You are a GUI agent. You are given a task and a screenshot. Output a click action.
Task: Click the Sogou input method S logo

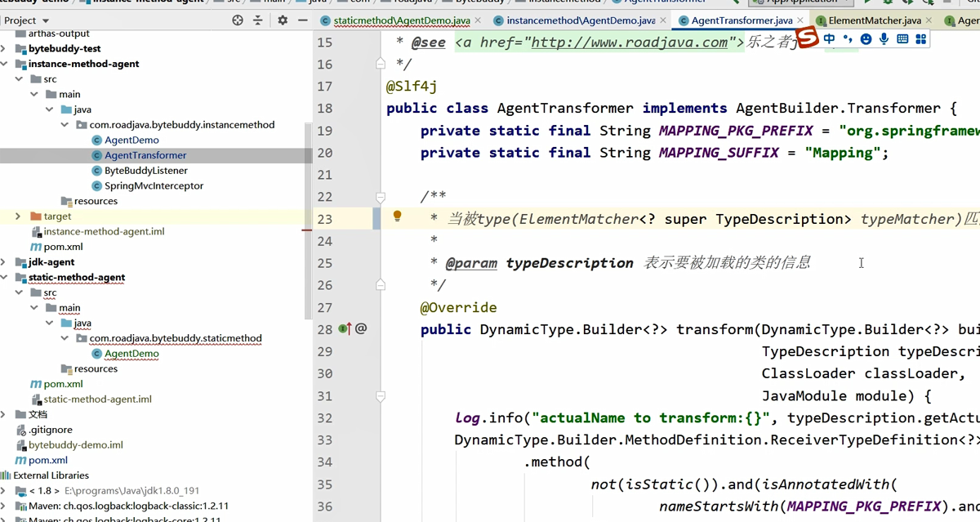[807, 38]
